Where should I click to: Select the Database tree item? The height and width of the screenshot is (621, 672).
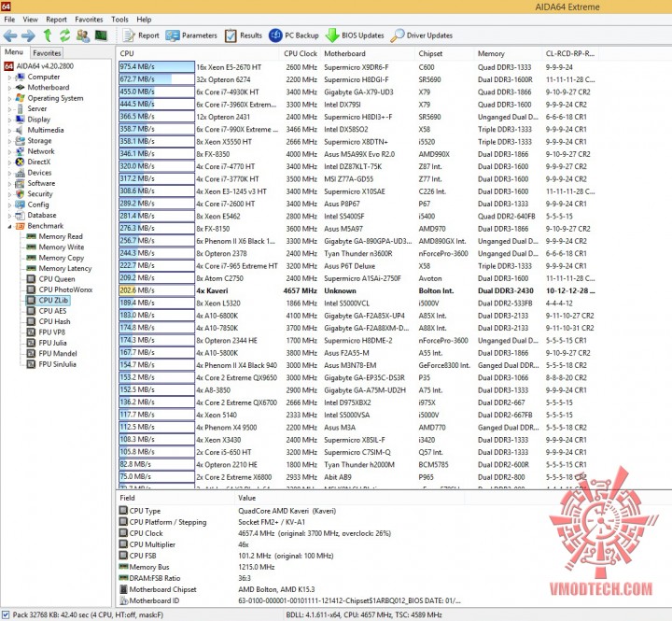36,216
